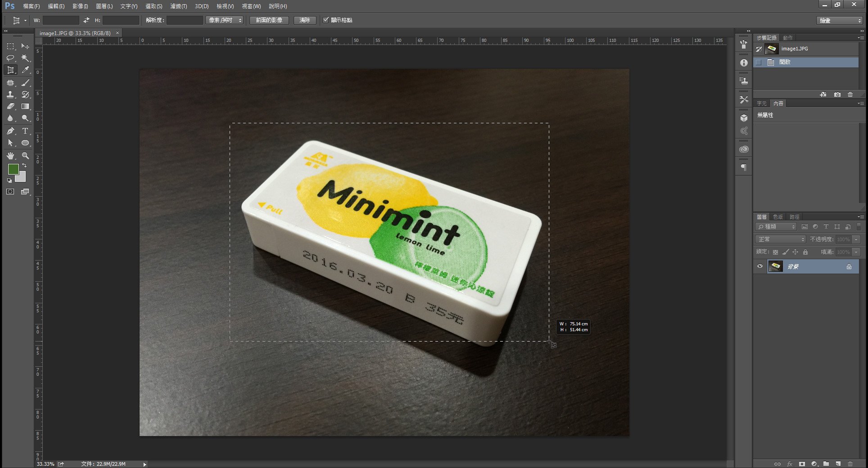
Task: Click the 前面的影像 button
Action: tap(269, 20)
